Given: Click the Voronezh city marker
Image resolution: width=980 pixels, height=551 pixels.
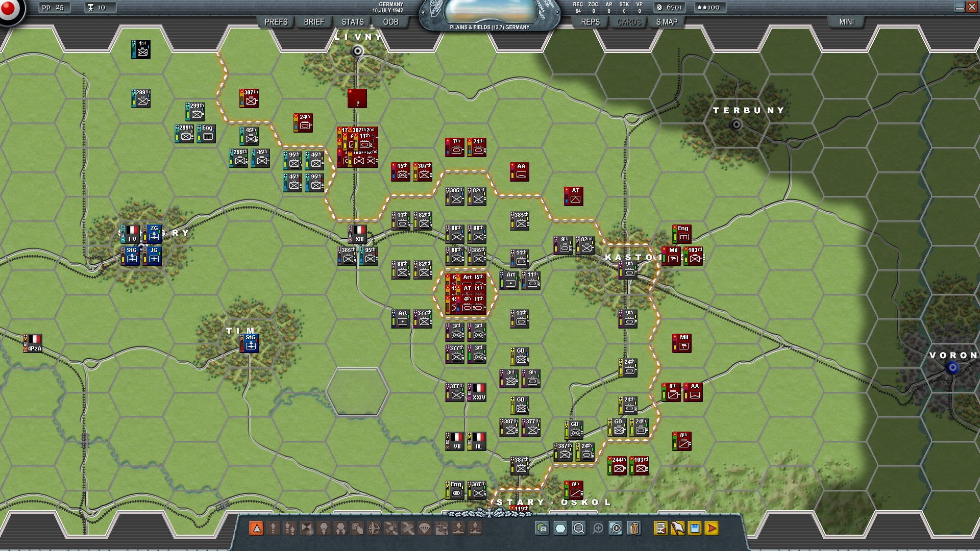Looking at the screenshot, I should tap(952, 367).
